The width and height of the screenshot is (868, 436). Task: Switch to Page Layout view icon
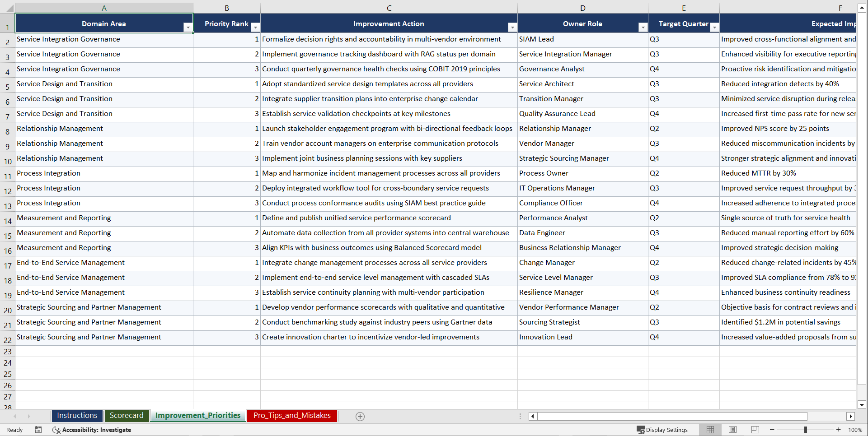click(x=732, y=430)
